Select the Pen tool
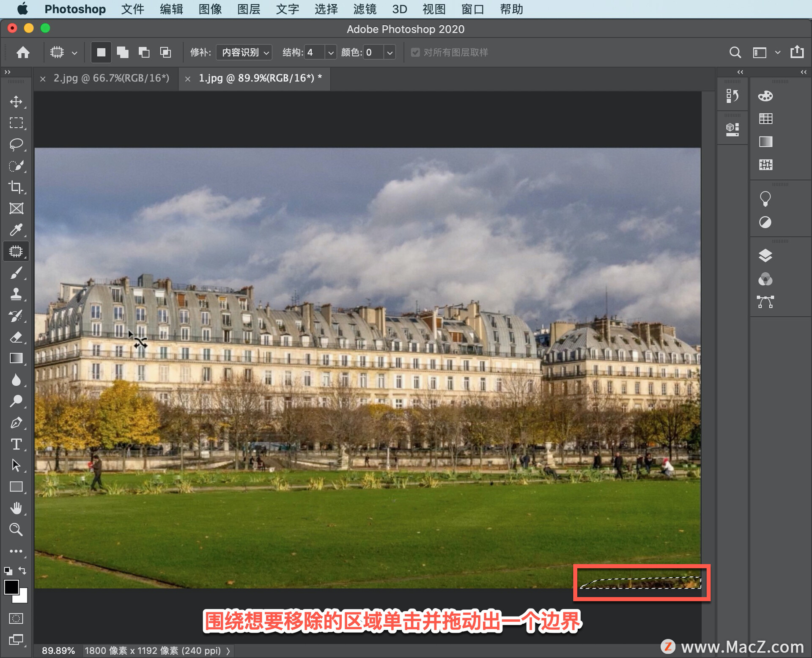 16,422
